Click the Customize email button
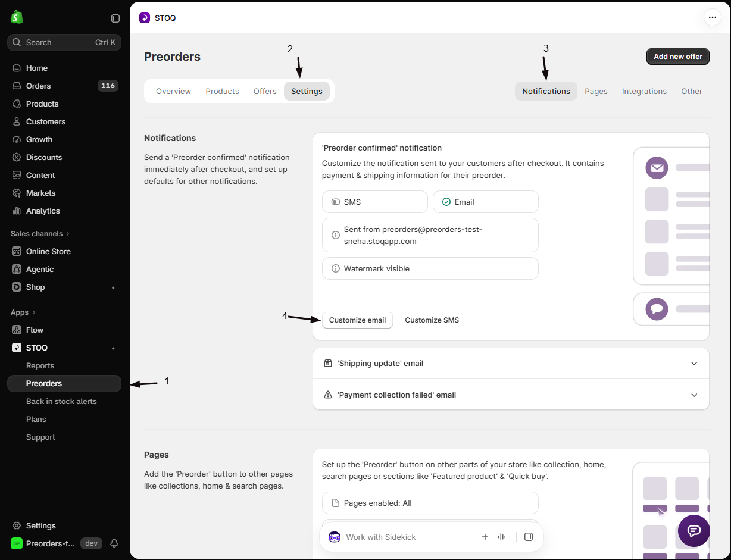 357,320
